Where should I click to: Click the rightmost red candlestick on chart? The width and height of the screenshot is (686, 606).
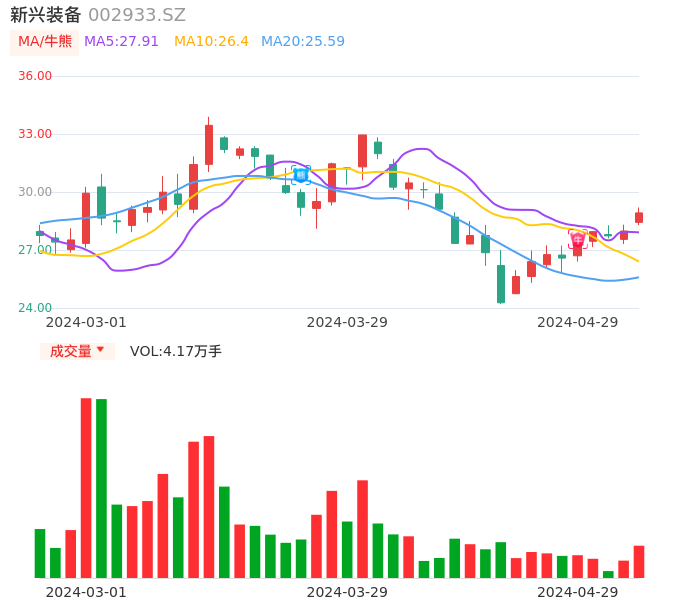[x=639, y=217]
